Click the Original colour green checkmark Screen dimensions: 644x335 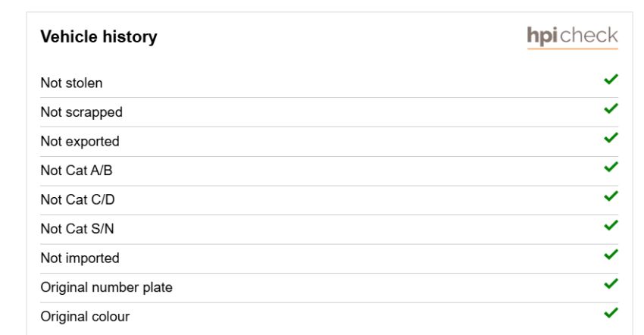tap(611, 313)
